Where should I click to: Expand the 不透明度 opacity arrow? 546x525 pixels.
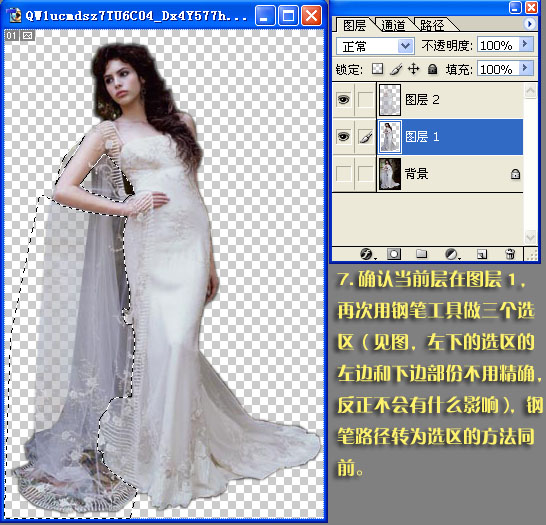coord(526,45)
